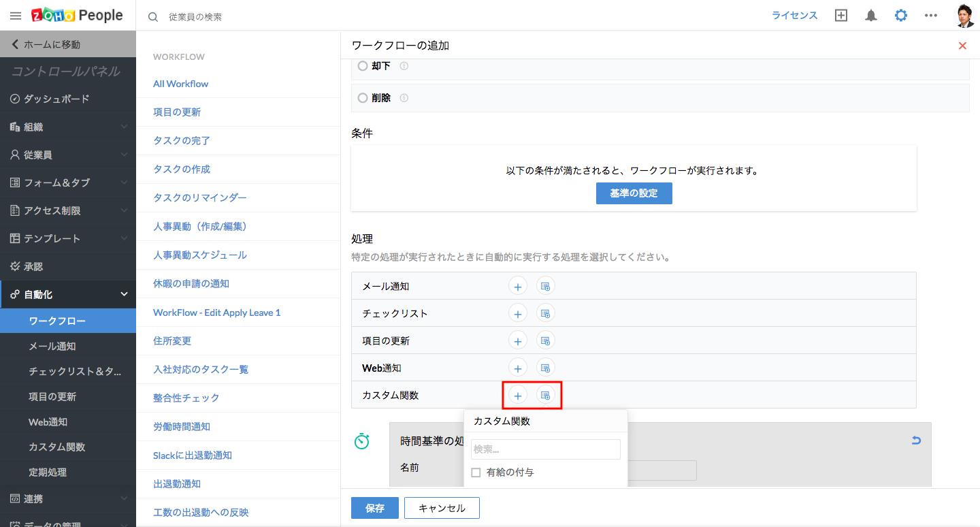Click the hamburger menu icon
The image size is (980, 527).
click(16, 16)
